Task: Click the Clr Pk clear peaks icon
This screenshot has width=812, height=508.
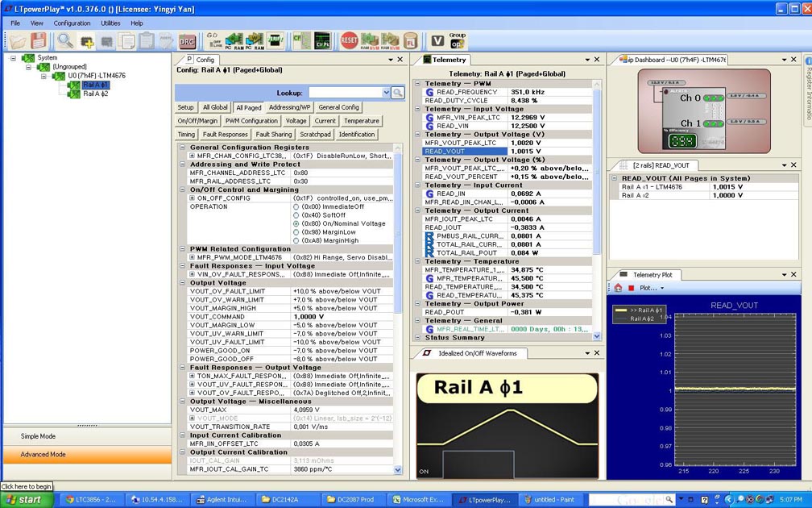Action: (322, 40)
